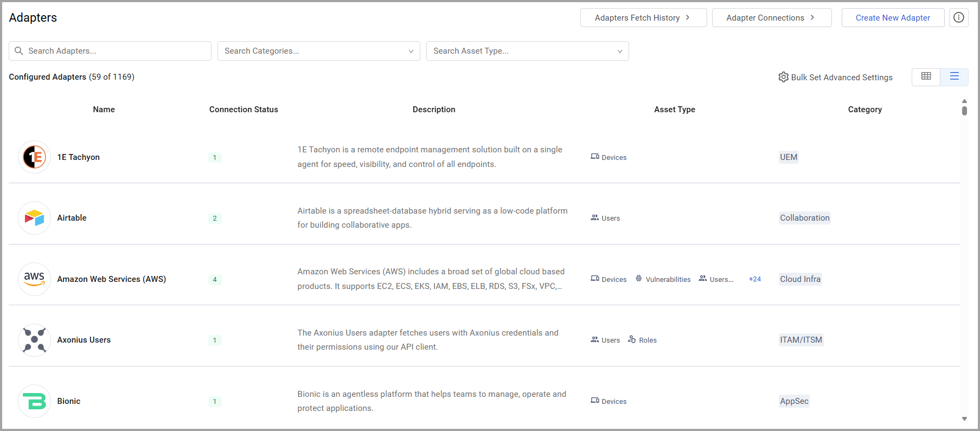This screenshot has height=431, width=980.
Task: Open the Bionic adapter
Action: click(69, 401)
